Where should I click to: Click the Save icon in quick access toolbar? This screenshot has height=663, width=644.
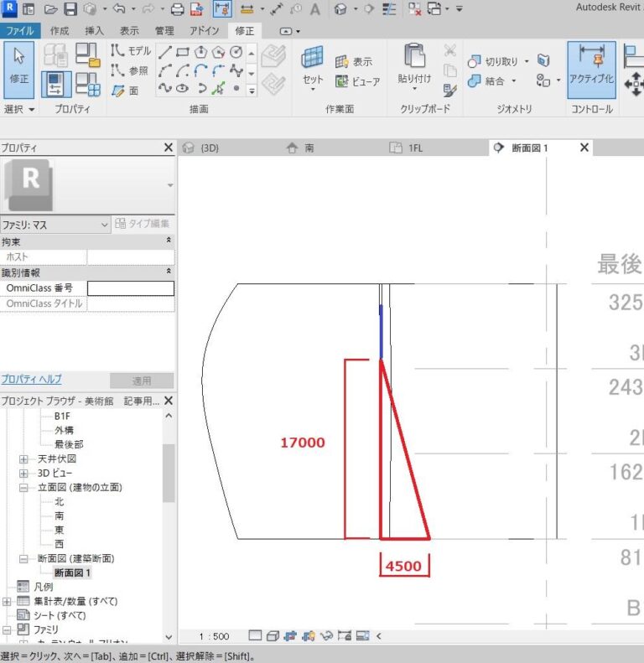coord(70,10)
